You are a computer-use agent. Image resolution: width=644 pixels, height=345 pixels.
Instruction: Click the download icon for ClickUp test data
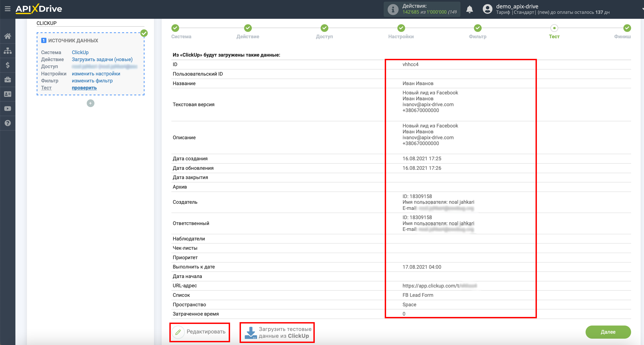pos(251,333)
